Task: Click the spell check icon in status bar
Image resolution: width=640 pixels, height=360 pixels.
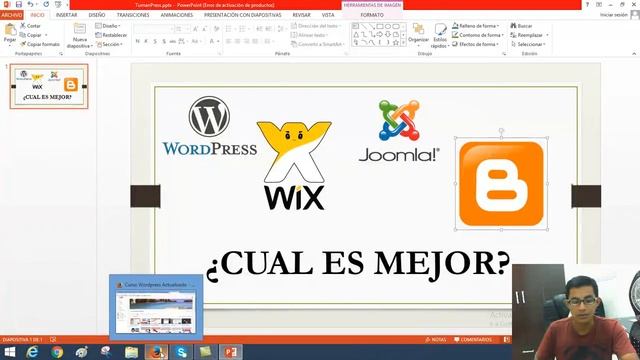Action: click(x=53, y=340)
